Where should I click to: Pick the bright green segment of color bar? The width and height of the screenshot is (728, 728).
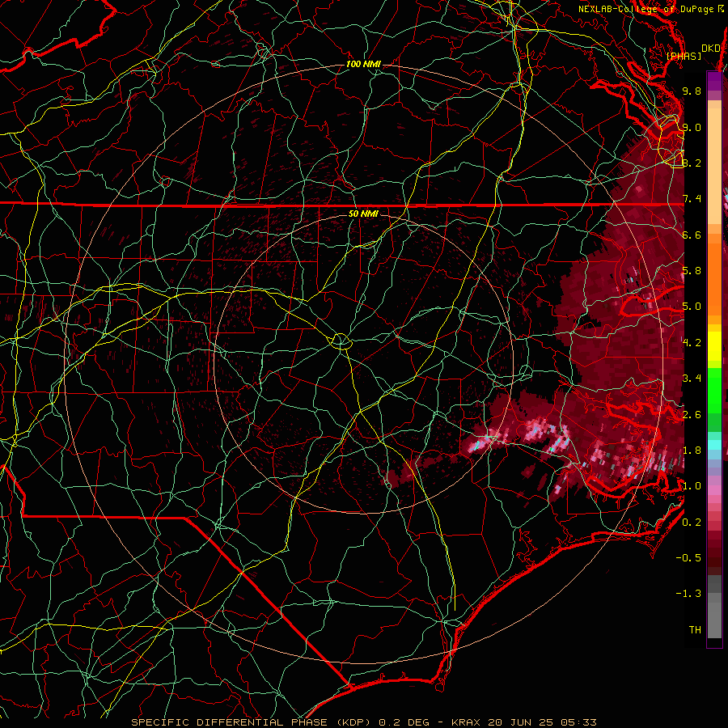(714, 390)
